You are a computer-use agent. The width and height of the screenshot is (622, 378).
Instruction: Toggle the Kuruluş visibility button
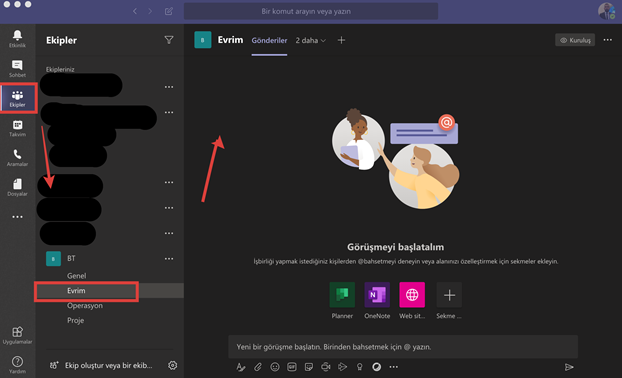click(x=575, y=40)
